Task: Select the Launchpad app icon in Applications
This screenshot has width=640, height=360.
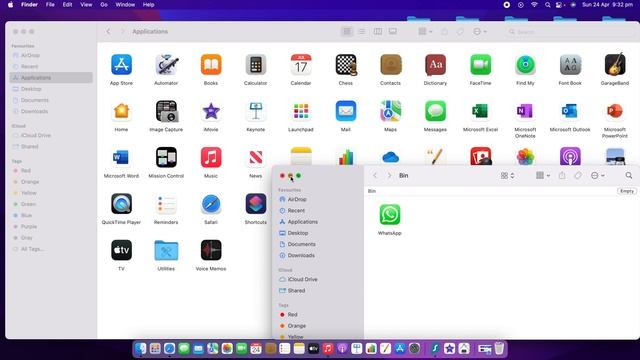Action: click(301, 111)
